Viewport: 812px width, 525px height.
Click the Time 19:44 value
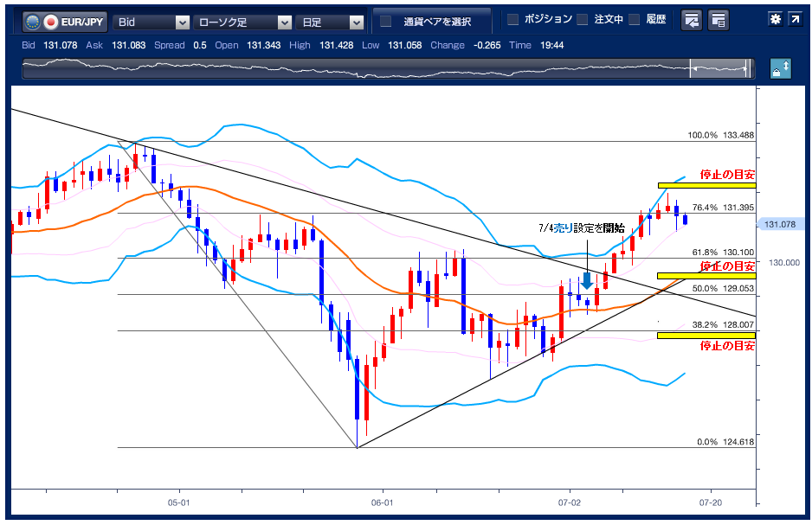click(x=552, y=45)
